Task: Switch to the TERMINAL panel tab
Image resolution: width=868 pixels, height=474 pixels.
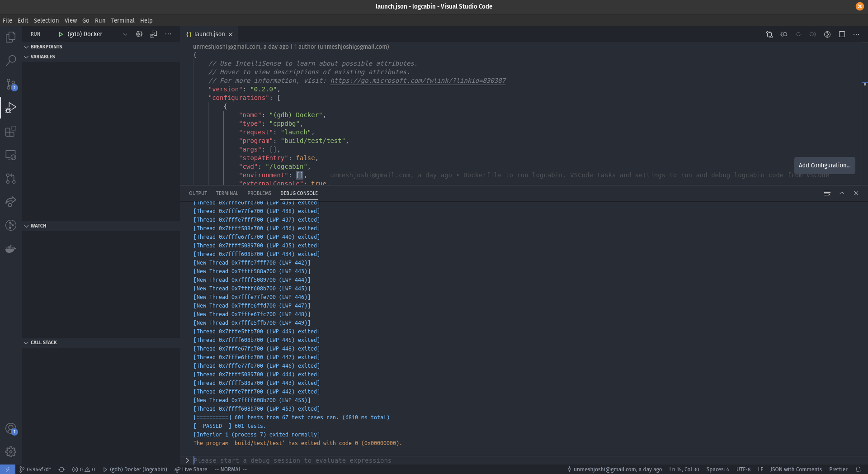Action: [x=227, y=193]
